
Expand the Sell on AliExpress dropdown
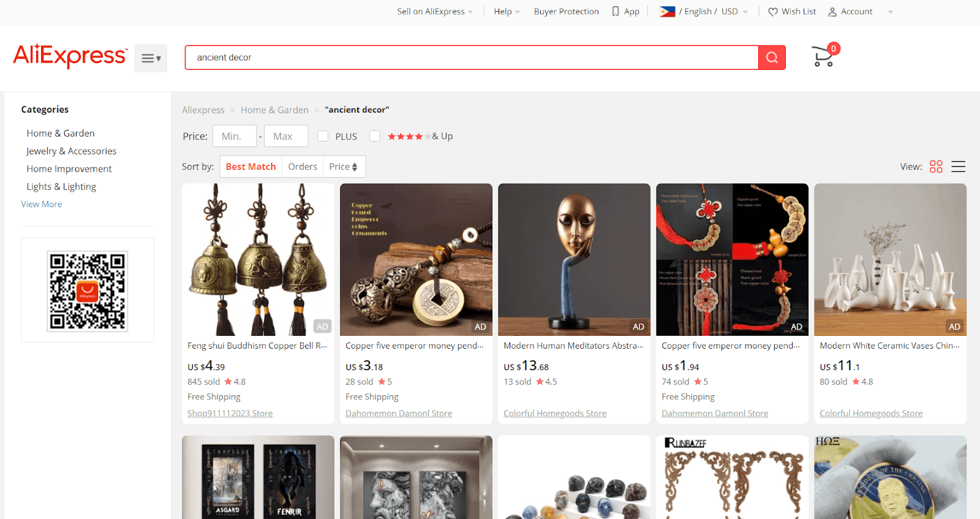(x=435, y=12)
